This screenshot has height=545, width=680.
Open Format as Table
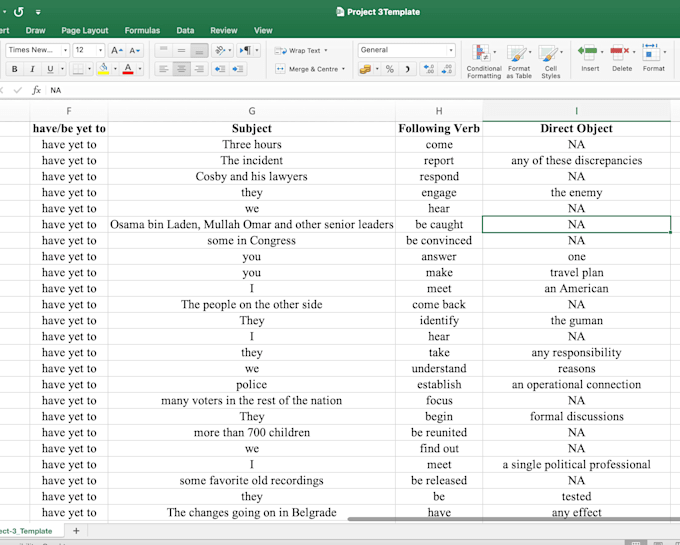tap(519, 62)
